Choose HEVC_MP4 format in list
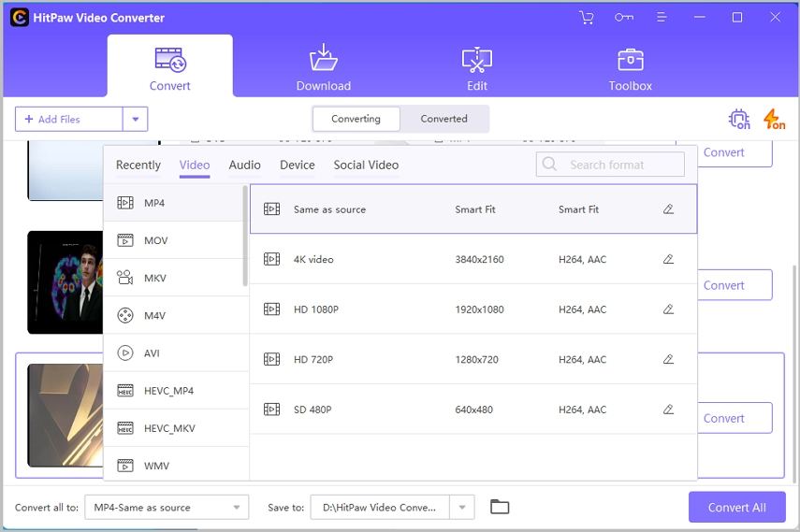The image size is (800, 532). point(174,391)
